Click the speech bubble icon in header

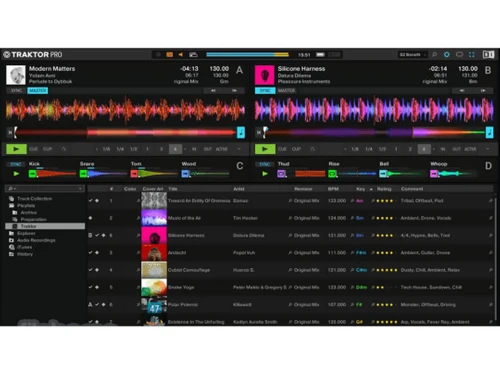tap(459, 54)
